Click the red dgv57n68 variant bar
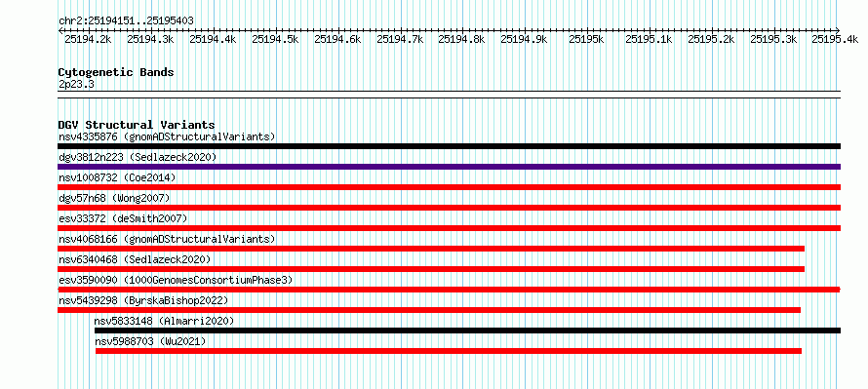 (x=449, y=208)
